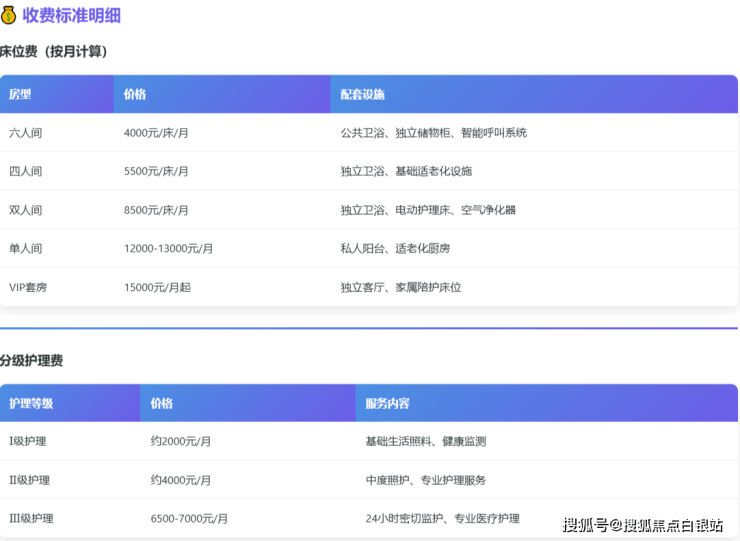740x541 pixels.
Task: Select the I级护理 row label
Action: click(x=28, y=441)
